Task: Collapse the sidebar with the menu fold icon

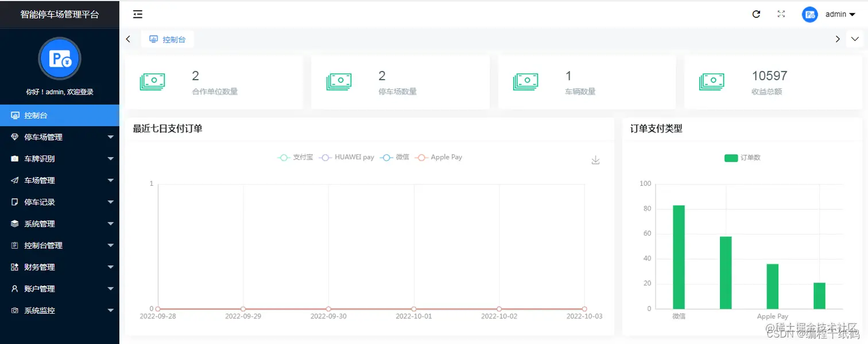Action: 138,14
